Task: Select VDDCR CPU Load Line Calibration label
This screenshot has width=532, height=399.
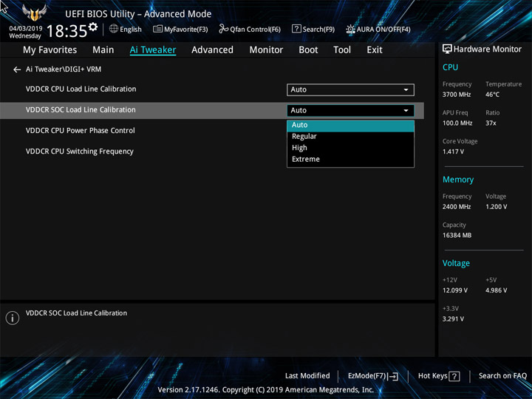Action: tap(81, 89)
